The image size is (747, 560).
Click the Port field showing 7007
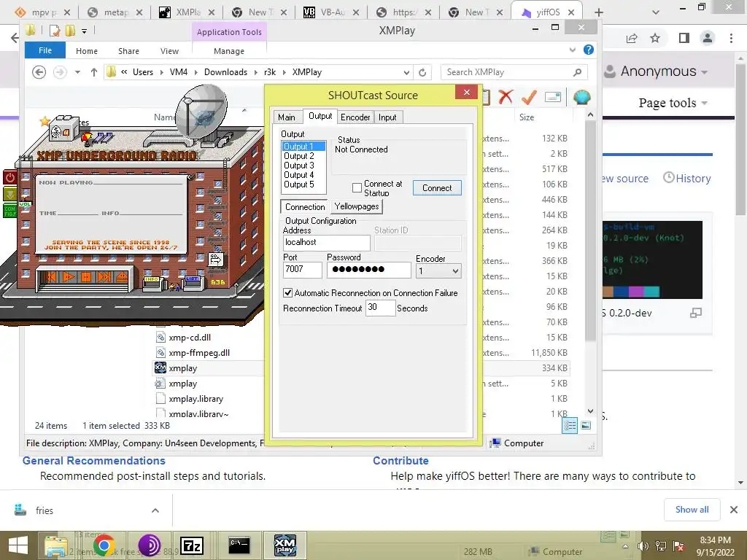[303, 270]
